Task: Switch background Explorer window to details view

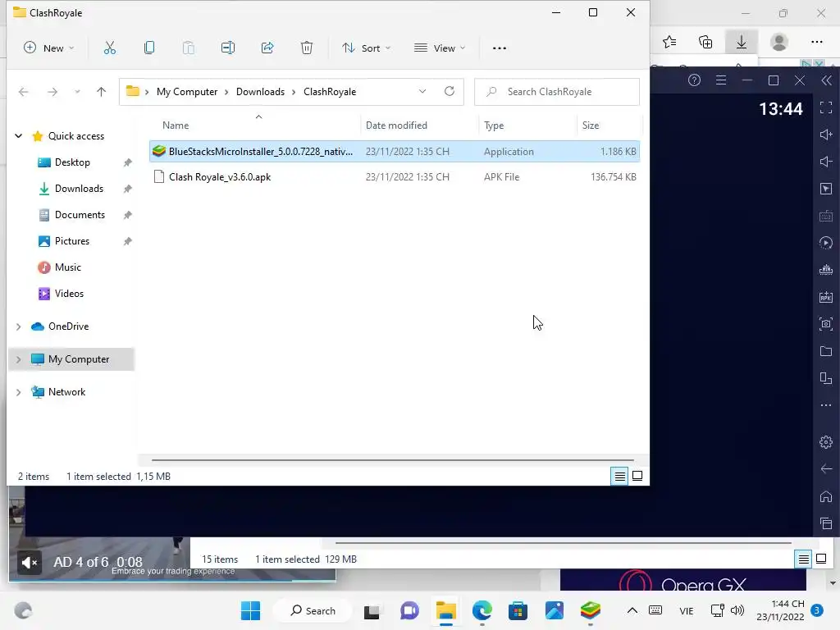Action: coord(804,559)
